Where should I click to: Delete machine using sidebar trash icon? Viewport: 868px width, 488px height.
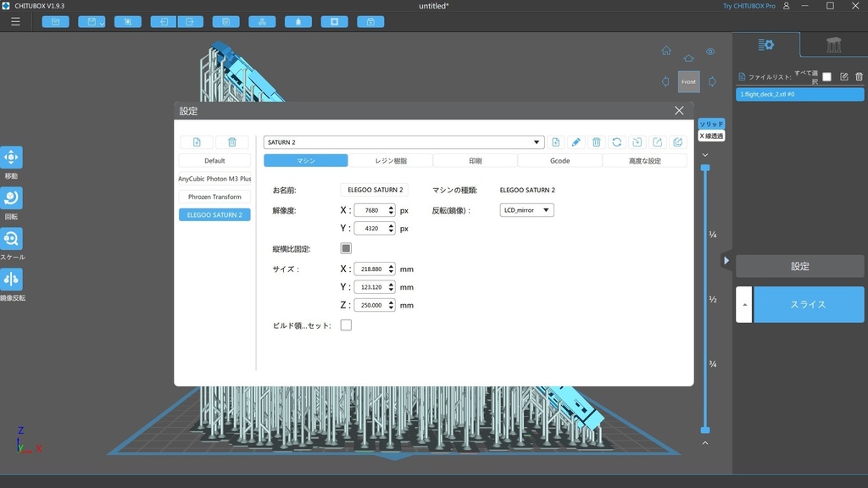232,142
